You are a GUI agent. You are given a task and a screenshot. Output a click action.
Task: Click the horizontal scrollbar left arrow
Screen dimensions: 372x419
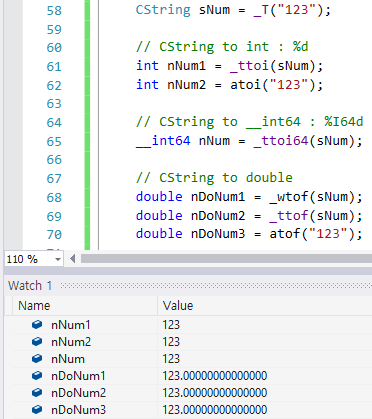[73, 259]
